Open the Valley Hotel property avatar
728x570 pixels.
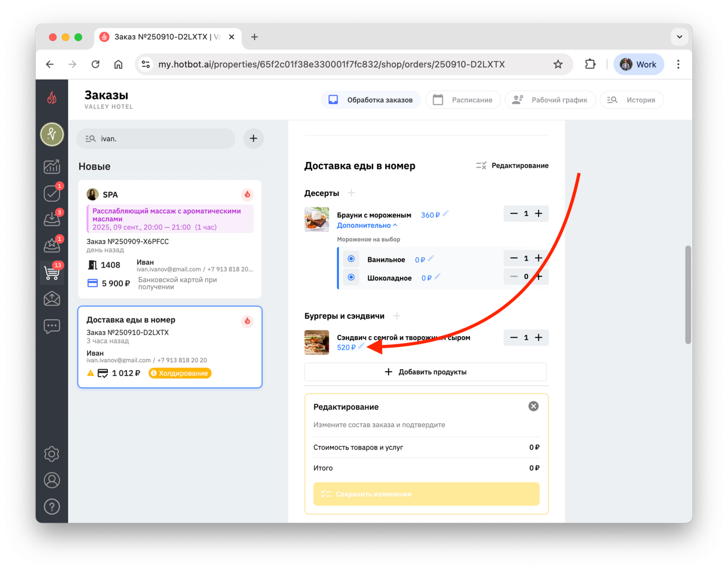52,134
